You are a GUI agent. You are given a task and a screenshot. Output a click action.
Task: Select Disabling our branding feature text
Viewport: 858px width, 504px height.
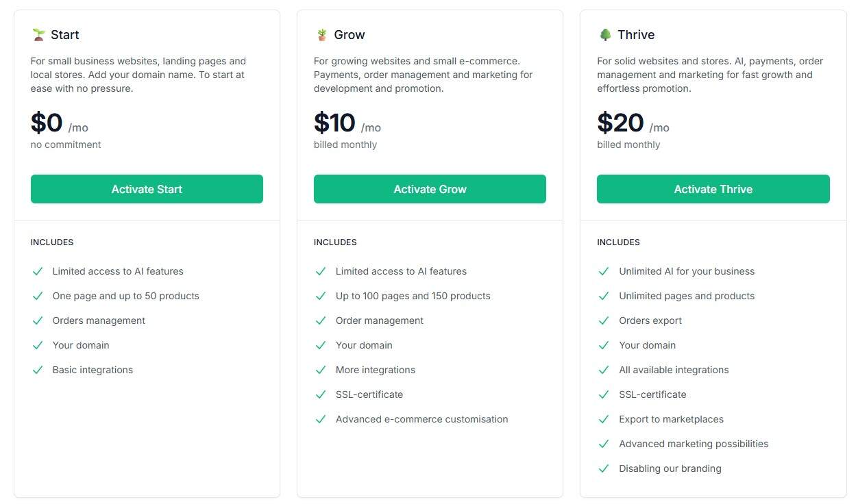click(x=670, y=468)
